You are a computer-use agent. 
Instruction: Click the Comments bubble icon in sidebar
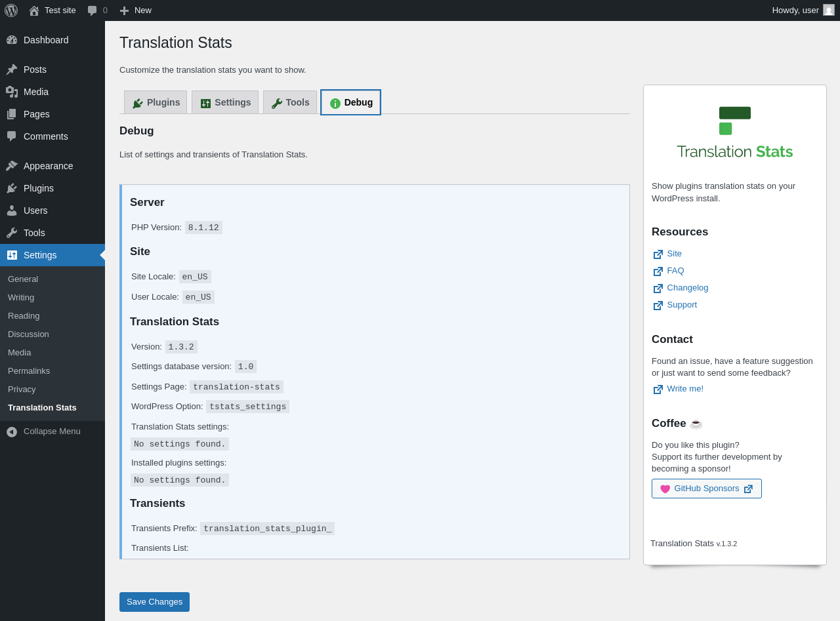point(12,136)
